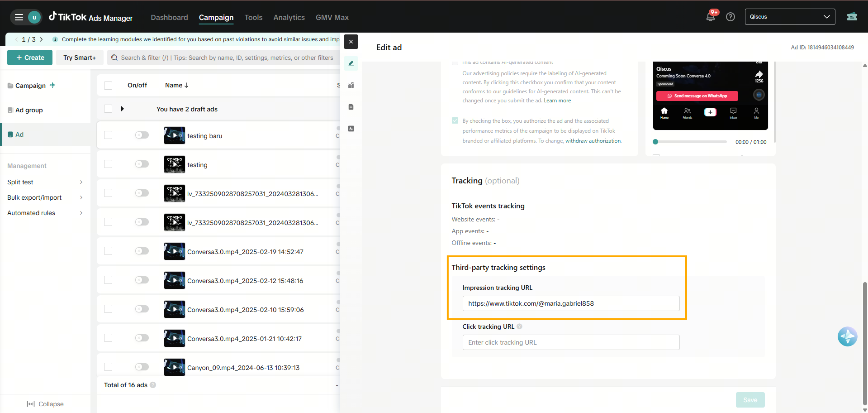Open the bar chart data icon in side strip
This screenshot has height=413, width=868.
[351, 85]
